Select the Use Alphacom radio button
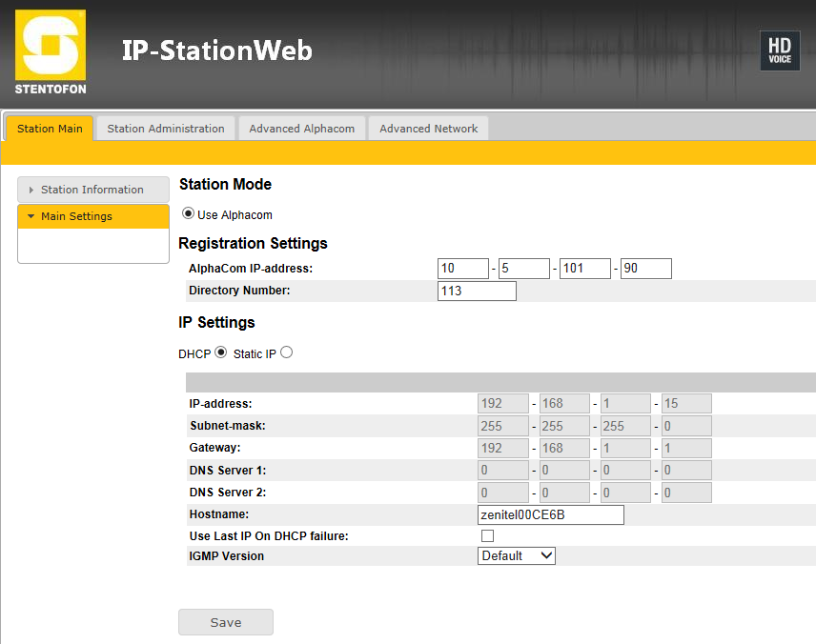The image size is (816, 644). (188, 214)
